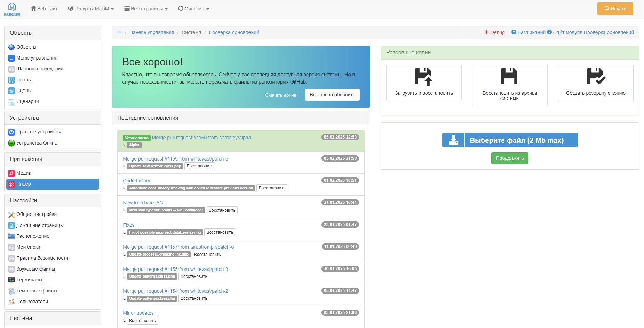This screenshot has height=328, width=644.
Task: Open the Code history update link
Action: coord(136,181)
